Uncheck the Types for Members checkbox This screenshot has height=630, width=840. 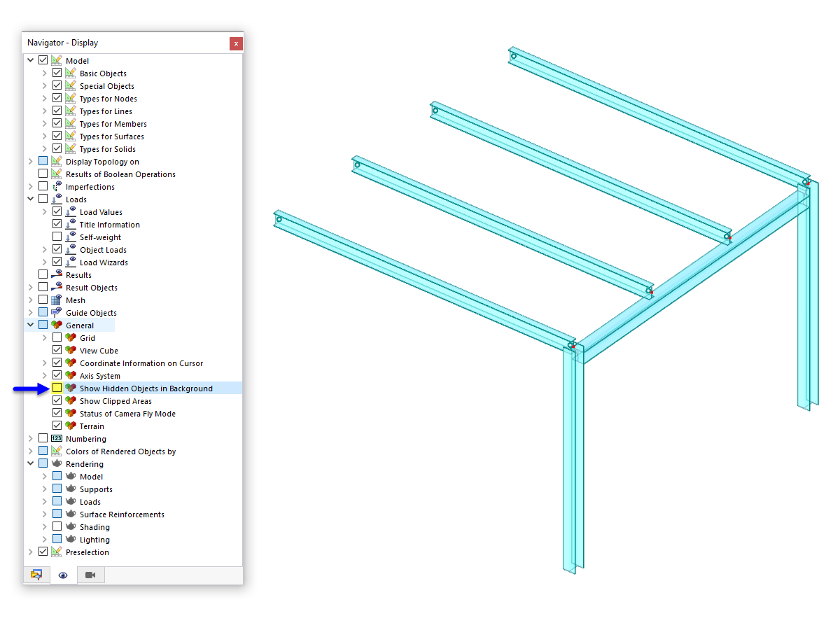(x=57, y=123)
